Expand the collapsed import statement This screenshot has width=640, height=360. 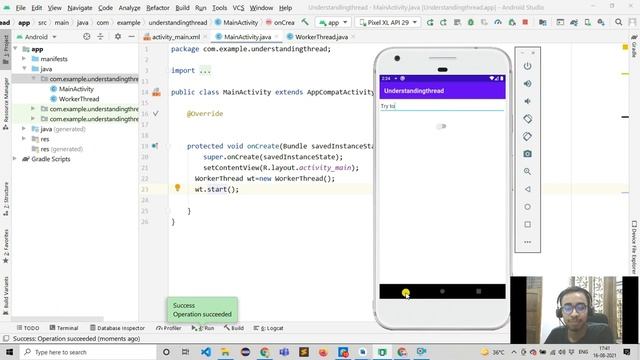(x=205, y=70)
